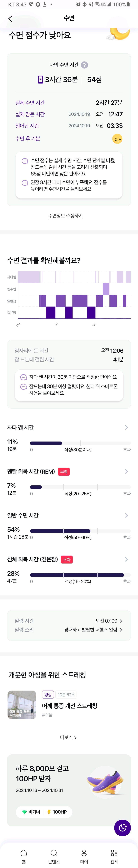
Task: Expand 멘탈 회복 시간 (REM) details
Action: [x=126, y=471]
